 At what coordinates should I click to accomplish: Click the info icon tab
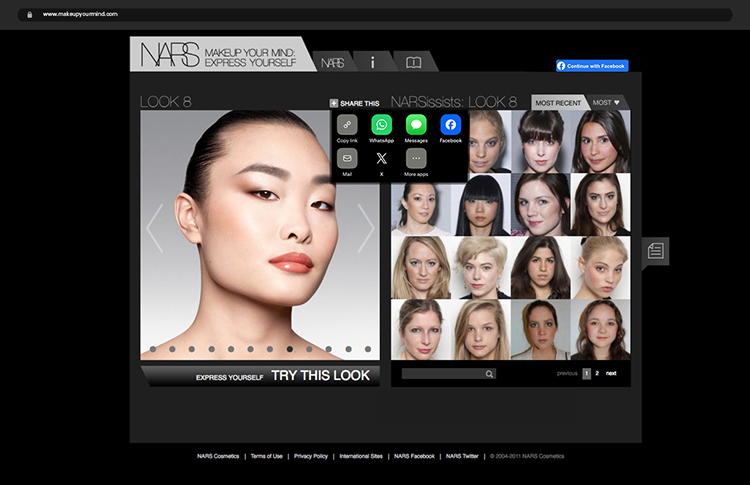click(x=372, y=62)
